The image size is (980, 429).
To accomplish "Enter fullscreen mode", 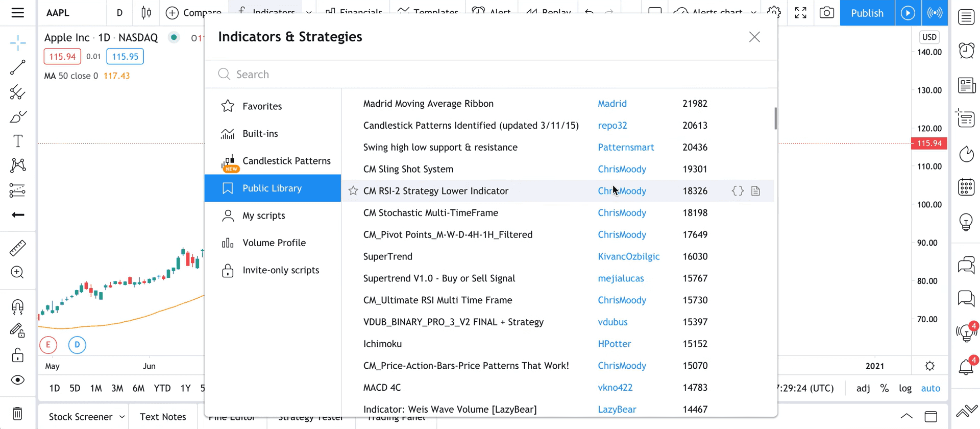I will pos(801,13).
